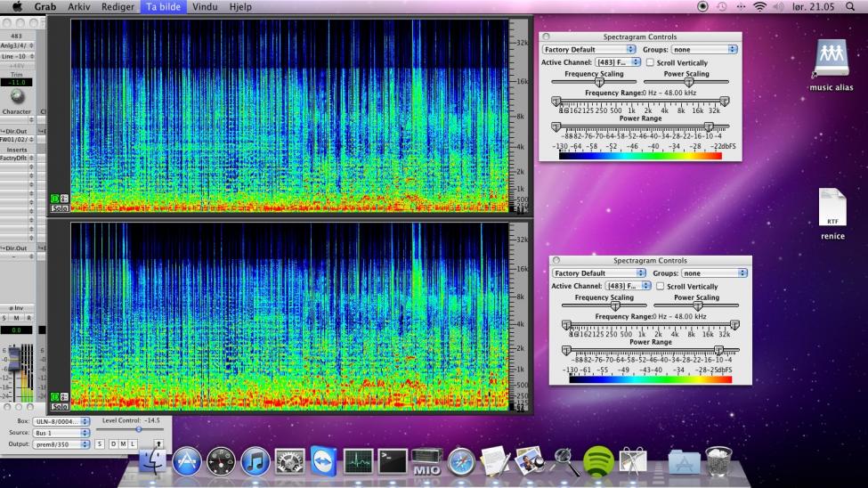Open the Ta bilde menu

point(163,6)
